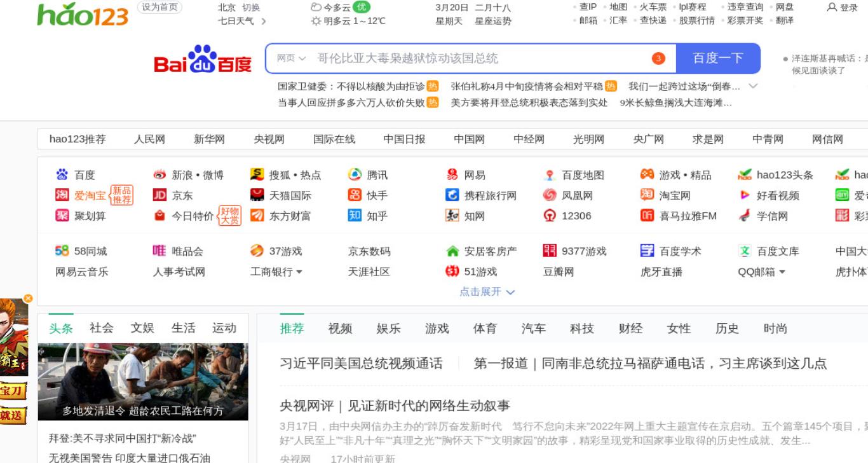
Task: Open Ctrip 携程旅行网 icon
Action: click(x=452, y=195)
